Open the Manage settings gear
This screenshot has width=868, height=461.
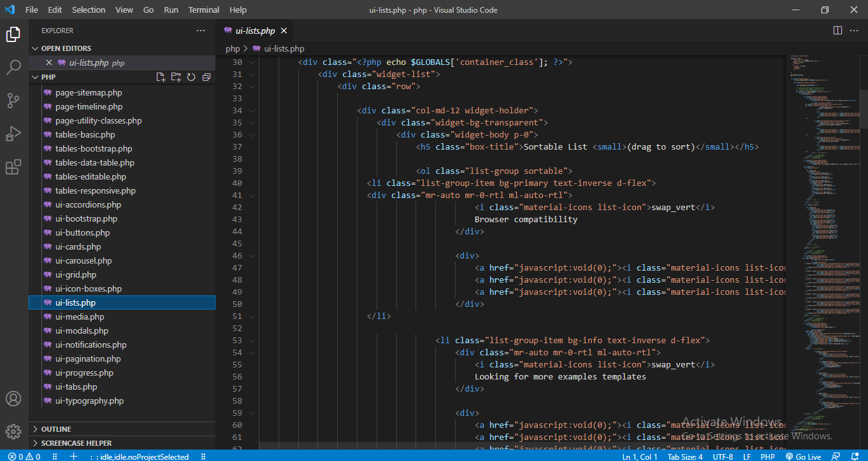(x=13, y=430)
